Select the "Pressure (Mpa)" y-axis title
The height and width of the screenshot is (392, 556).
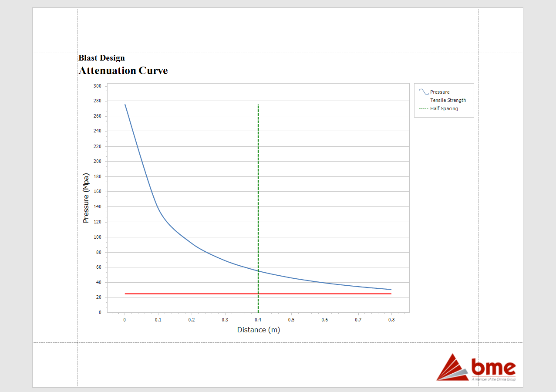(86, 198)
